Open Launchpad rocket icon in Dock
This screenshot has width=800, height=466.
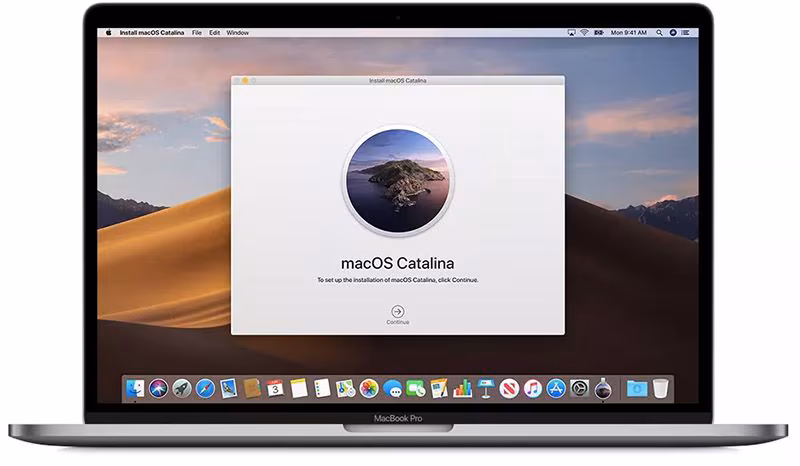pos(182,389)
